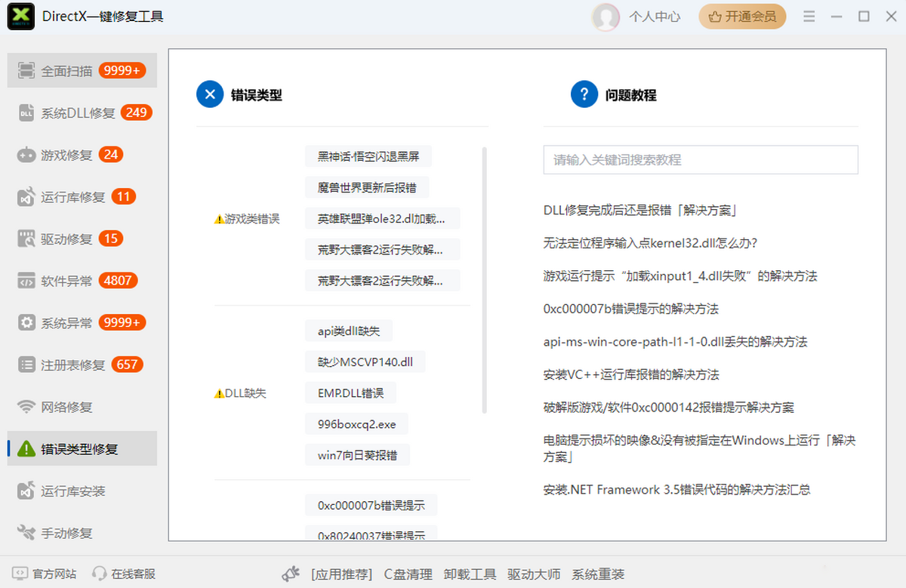Click the software exception code icon
The width and height of the screenshot is (906, 588).
point(26,281)
